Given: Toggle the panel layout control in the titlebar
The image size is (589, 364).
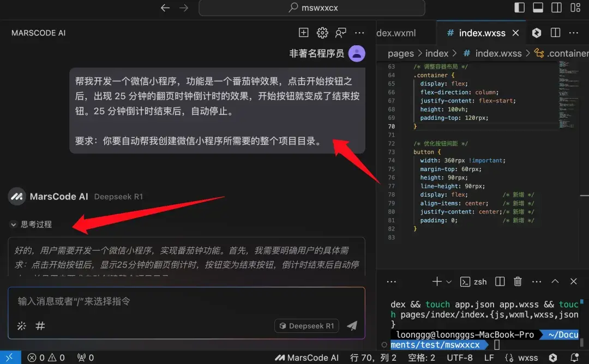Looking at the screenshot, I should [x=538, y=8].
